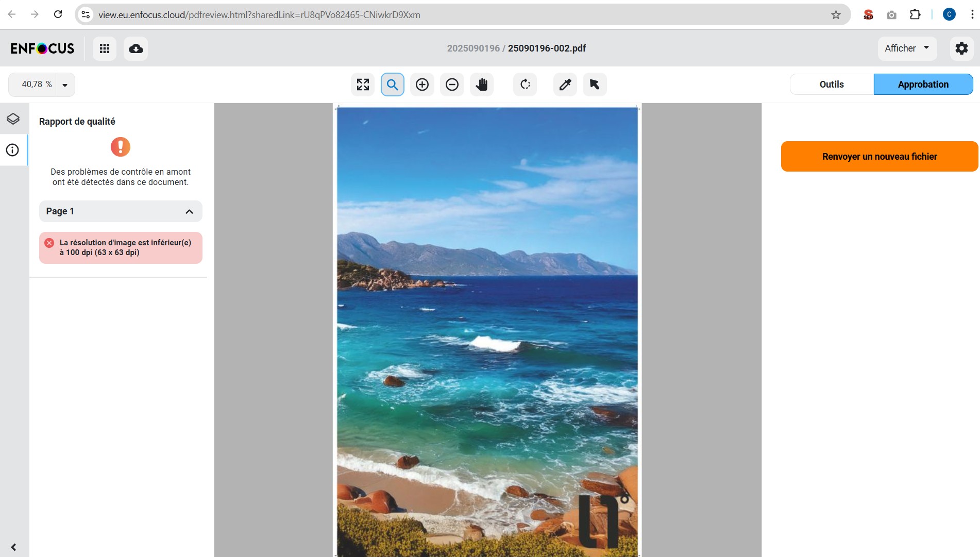This screenshot has width=980, height=557.
Task: Collapse the Page 1 section
Action: 189,211
